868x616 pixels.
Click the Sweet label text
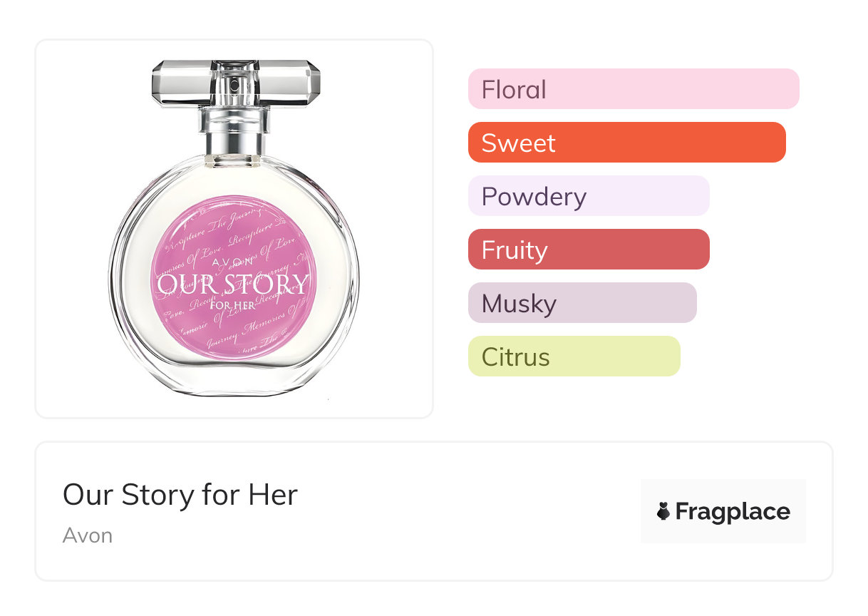[x=518, y=143]
